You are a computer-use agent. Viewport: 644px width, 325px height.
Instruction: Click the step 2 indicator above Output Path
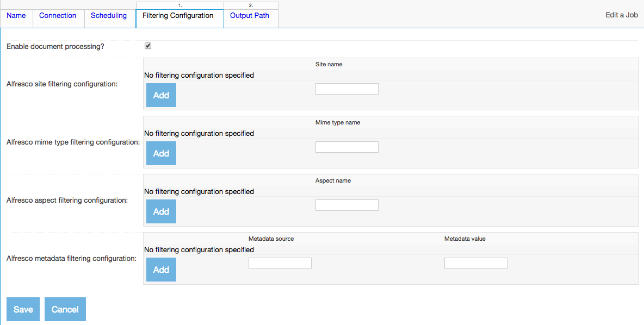pos(251,4)
